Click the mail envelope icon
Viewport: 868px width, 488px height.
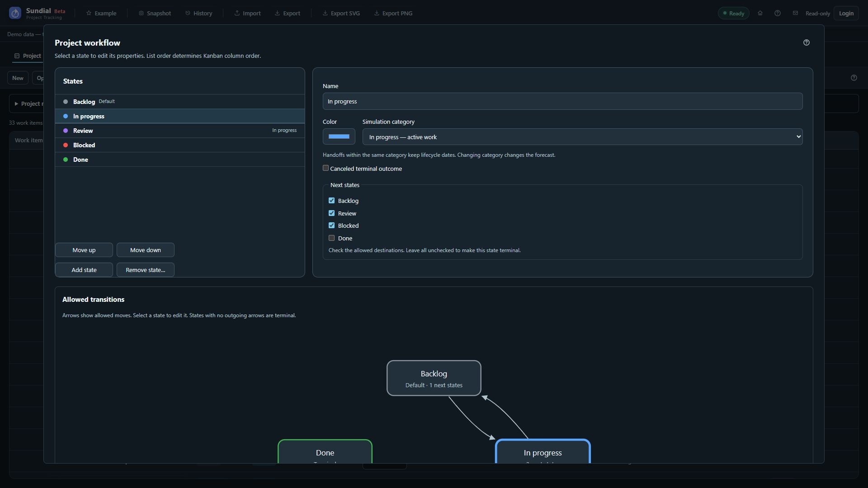click(x=795, y=13)
